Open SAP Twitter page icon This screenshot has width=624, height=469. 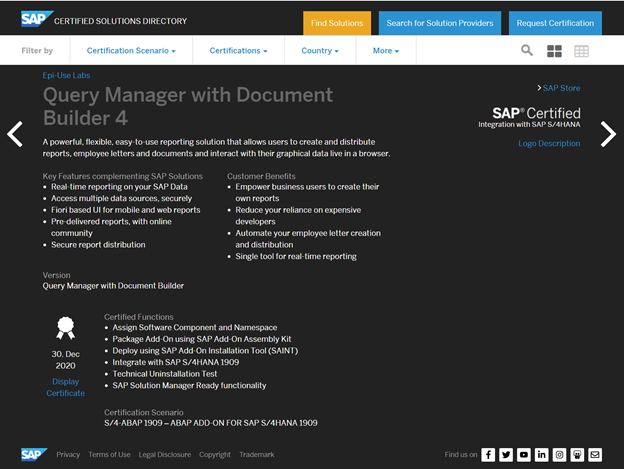pyautogui.click(x=506, y=455)
